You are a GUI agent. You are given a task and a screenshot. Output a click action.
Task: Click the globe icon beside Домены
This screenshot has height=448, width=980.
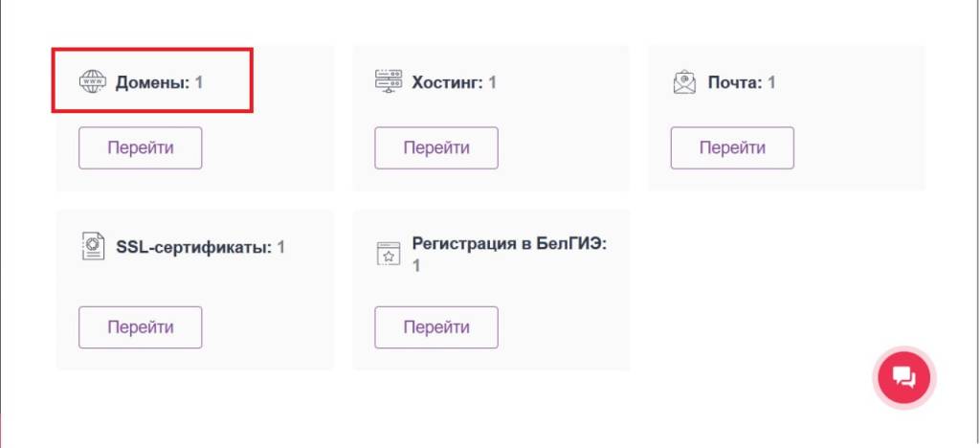pyautogui.click(x=92, y=82)
